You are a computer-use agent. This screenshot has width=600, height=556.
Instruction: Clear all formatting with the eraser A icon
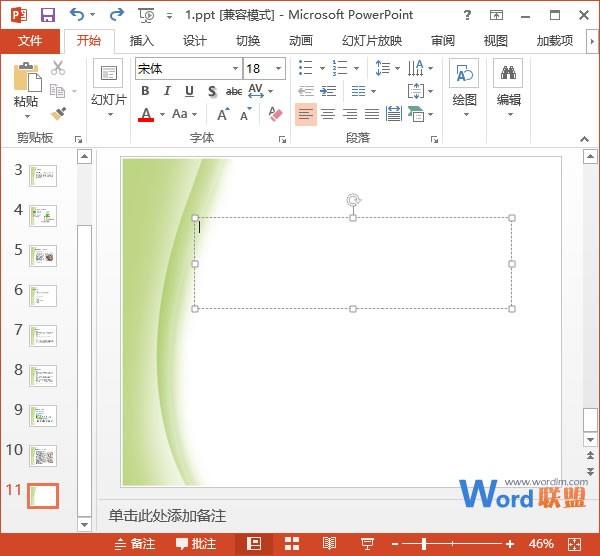tap(275, 114)
